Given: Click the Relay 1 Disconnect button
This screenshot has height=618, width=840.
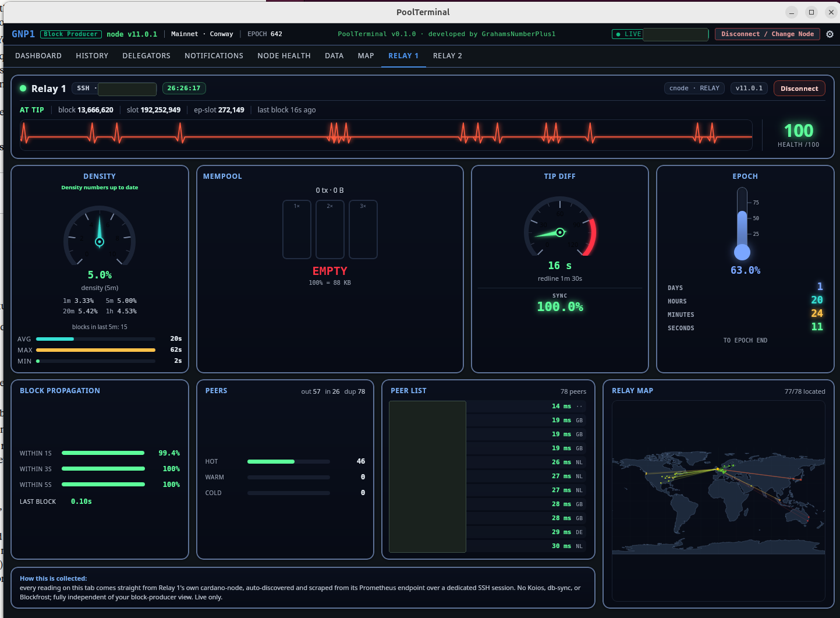Looking at the screenshot, I should coord(799,89).
